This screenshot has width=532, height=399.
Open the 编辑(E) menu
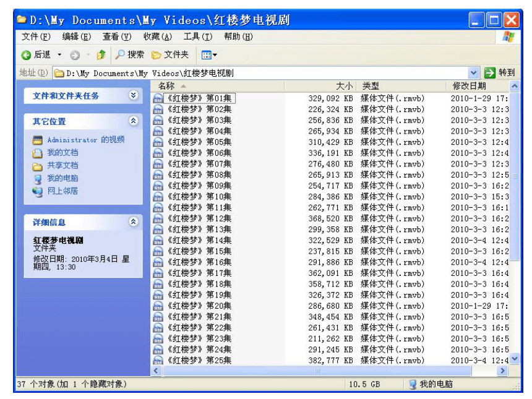(76, 36)
